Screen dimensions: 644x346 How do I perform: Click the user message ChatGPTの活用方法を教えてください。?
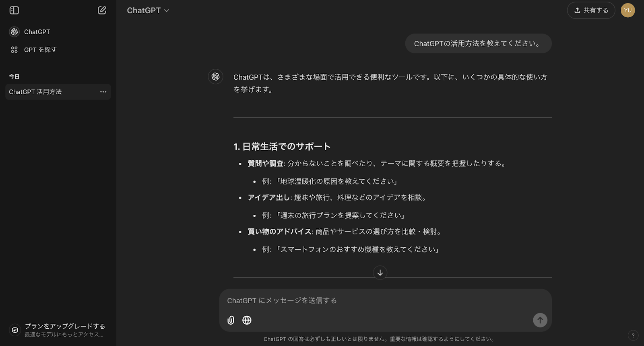click(x=478, y=44)
